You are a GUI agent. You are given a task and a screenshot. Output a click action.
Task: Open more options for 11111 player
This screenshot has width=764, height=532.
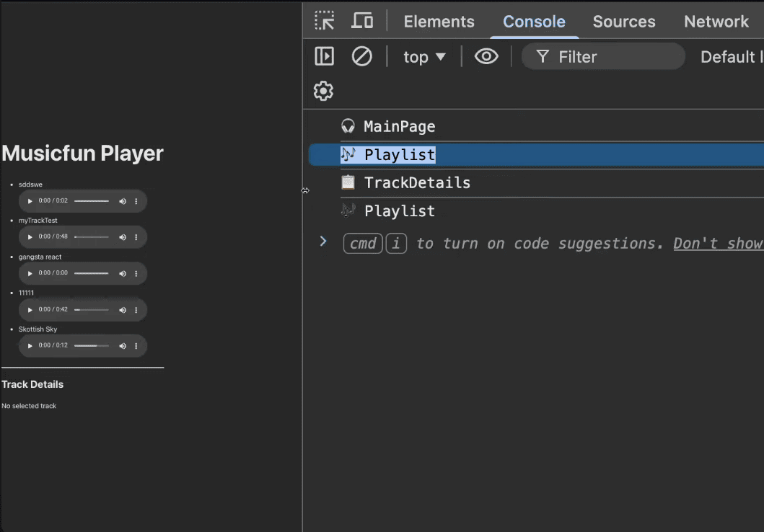click(136, 310)
